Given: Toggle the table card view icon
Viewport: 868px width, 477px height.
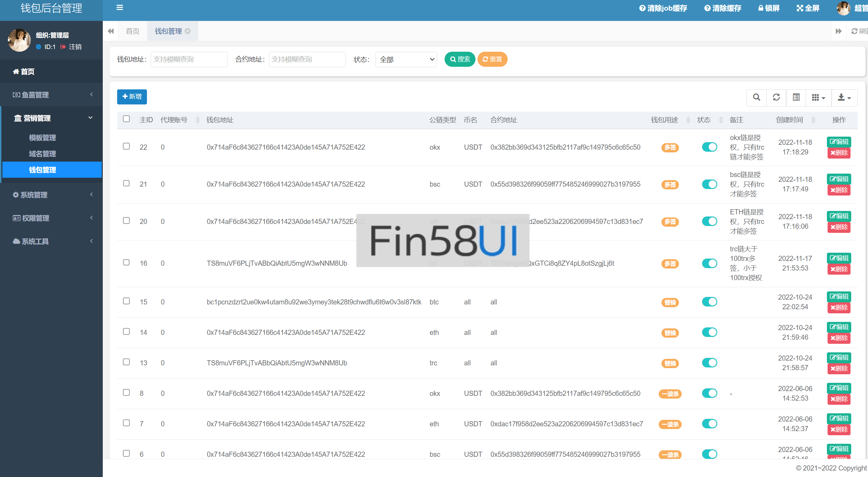Looking at the screenshot, I should tap(796, 98).
